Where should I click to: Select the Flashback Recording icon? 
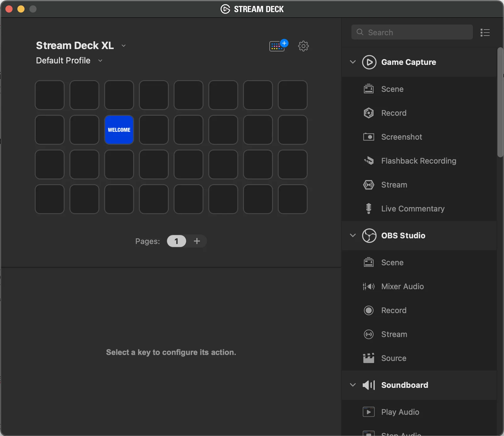pos(369,161)
